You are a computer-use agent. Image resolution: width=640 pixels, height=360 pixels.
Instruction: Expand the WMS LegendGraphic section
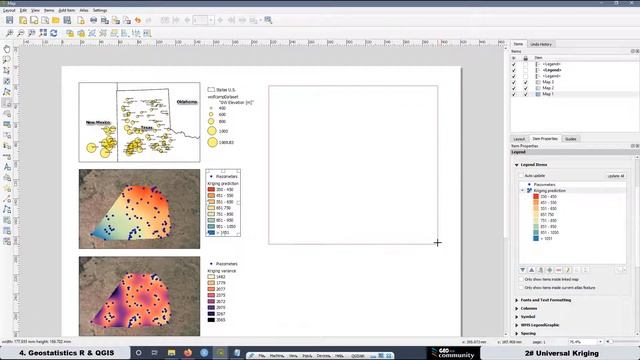tap(517, 325)
